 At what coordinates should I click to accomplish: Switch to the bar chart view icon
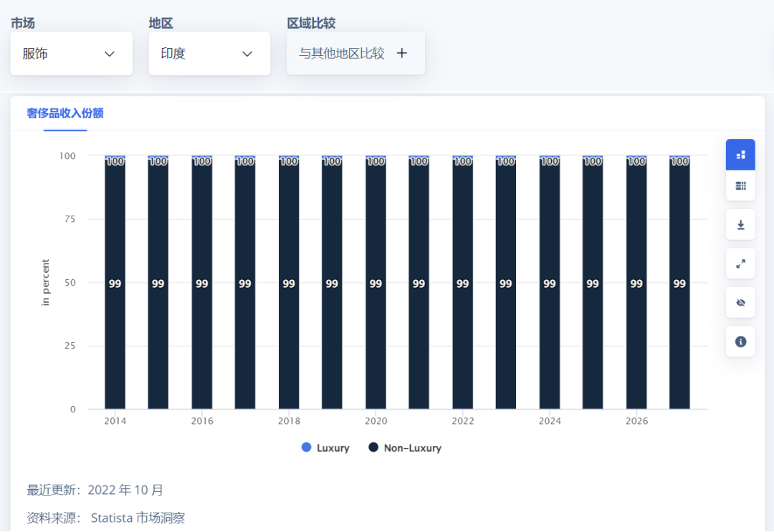740,155
